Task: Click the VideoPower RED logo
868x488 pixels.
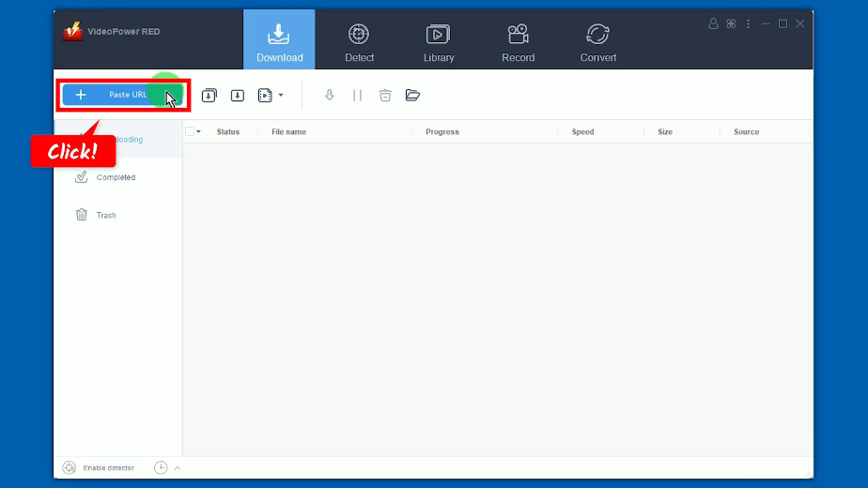Action: coord(72,32)
